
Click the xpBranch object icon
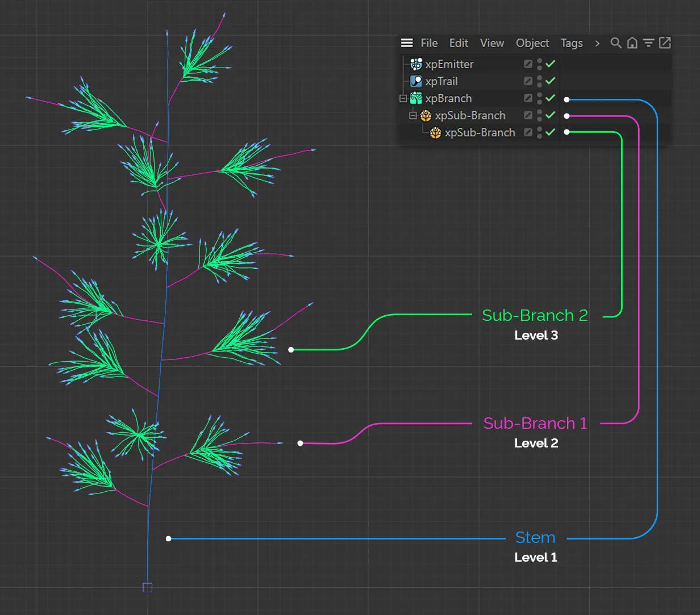click(416, 98)
